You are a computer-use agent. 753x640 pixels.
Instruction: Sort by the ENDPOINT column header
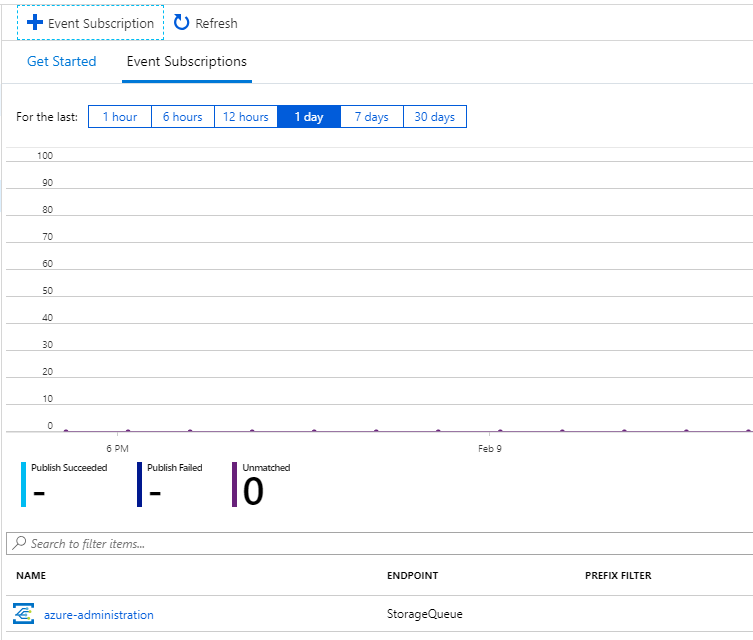[413, 575]
